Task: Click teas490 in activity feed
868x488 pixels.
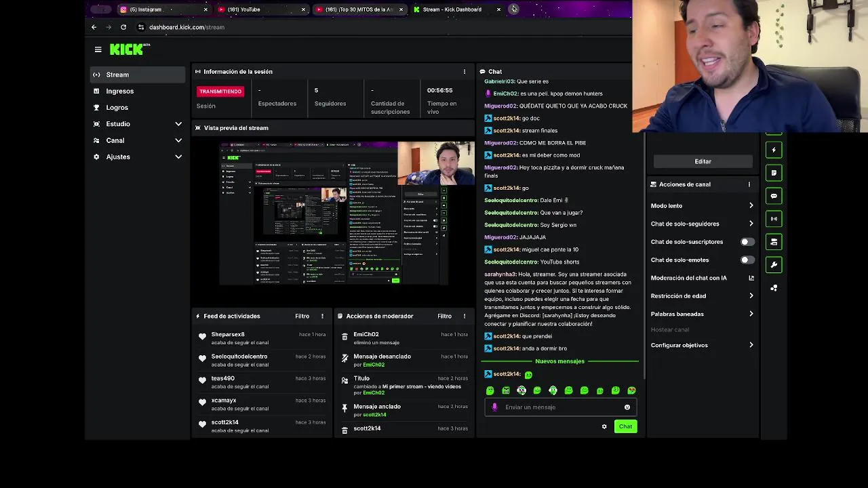Action: click(222, 378)
